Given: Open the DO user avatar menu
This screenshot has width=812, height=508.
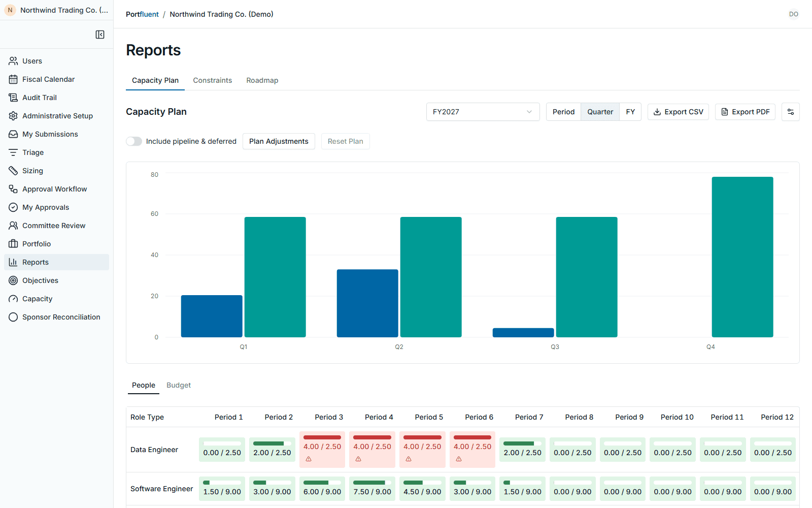Looking at the screenshot, I should point(794,14).
